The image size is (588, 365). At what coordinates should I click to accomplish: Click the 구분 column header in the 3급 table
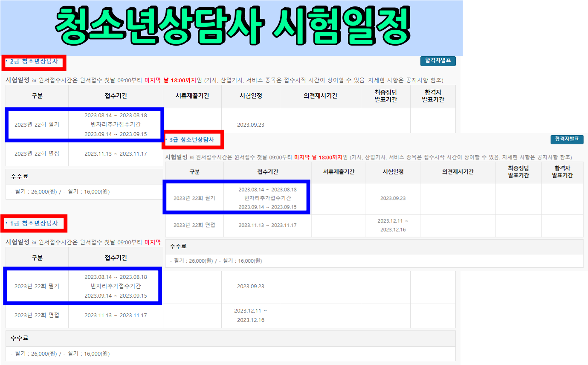194,172
